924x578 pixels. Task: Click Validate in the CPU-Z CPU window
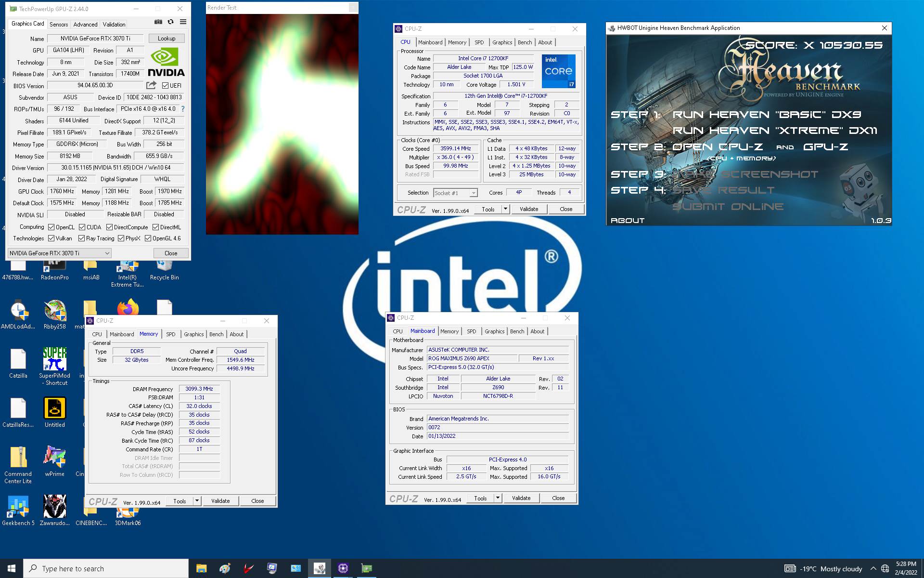click(x=528, y=209)
